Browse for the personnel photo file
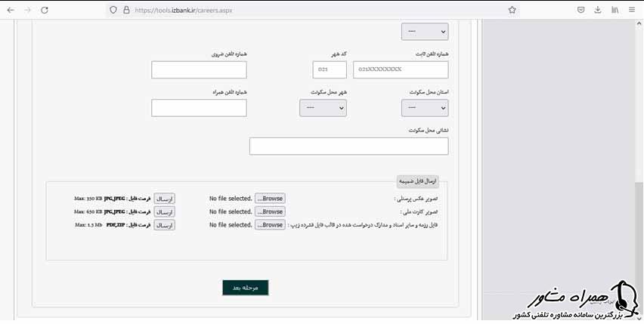Image resolution: width=644 pixels, height=324 pixels. [270, 199]
